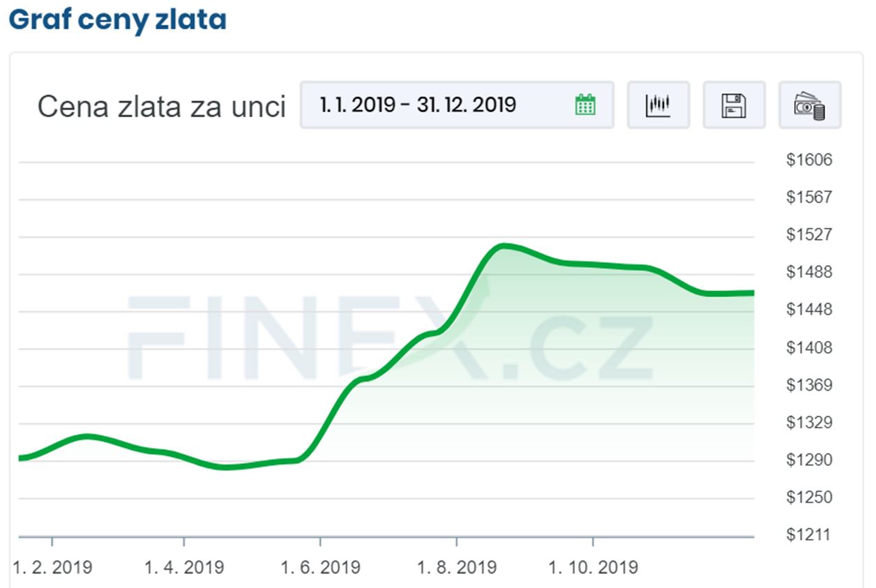The height and width of the screenshot is (588, 876).
Task: Switch to candlestick chart view
Action: (658, 105)
